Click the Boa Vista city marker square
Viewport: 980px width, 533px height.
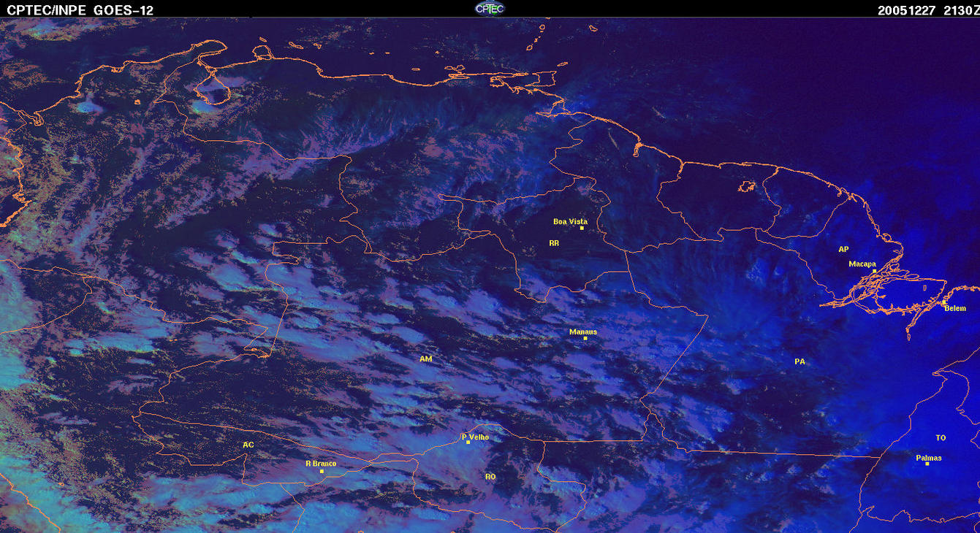tap(582, 228)
